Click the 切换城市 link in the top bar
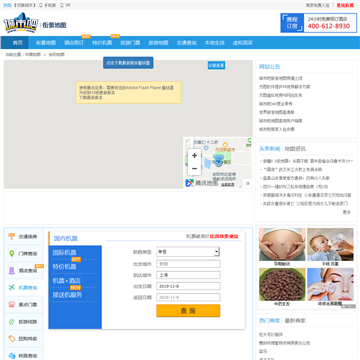Image resolution: width=360 pixels, height=360 pixels. [24, 5]
